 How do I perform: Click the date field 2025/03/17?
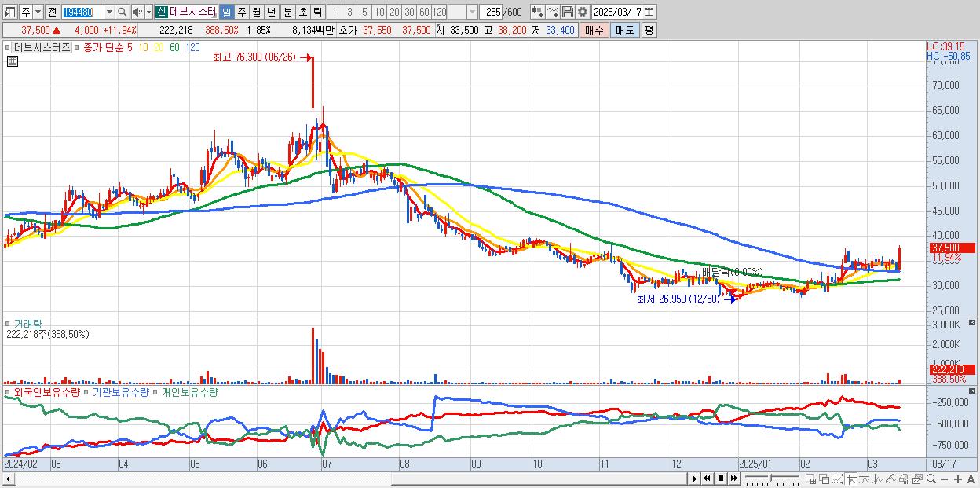coord(616,12)
